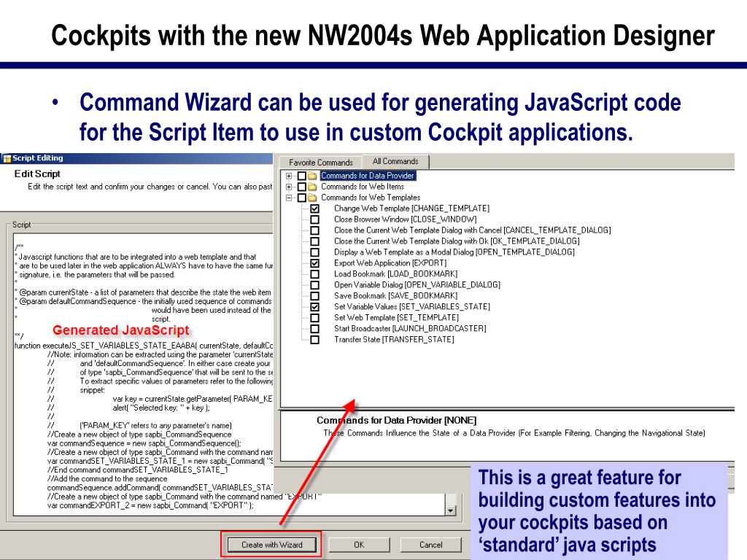
Task: Check Close Dialog with Cancel [CANCEL_TEMPLATE_DIALOG]
Action: coord(314,230)
